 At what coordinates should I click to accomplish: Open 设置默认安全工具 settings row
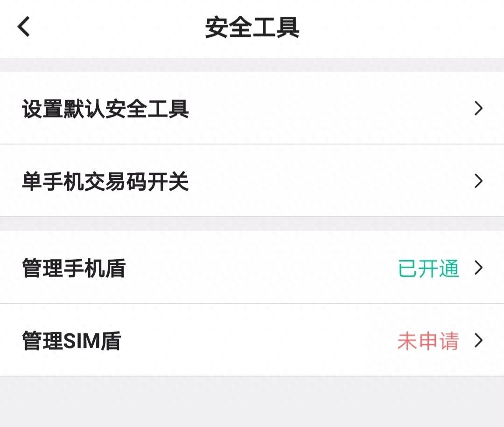[x=252, y=108]
